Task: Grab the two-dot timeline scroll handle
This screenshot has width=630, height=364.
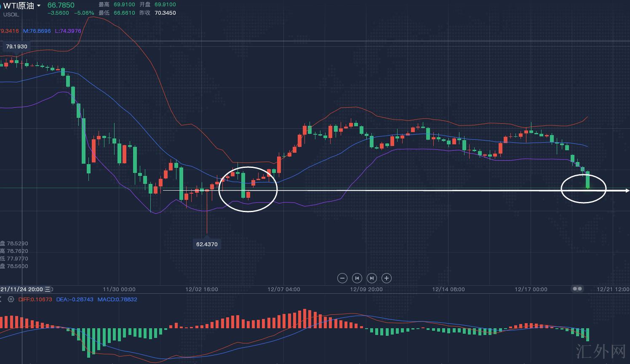Action: [577, 289]
